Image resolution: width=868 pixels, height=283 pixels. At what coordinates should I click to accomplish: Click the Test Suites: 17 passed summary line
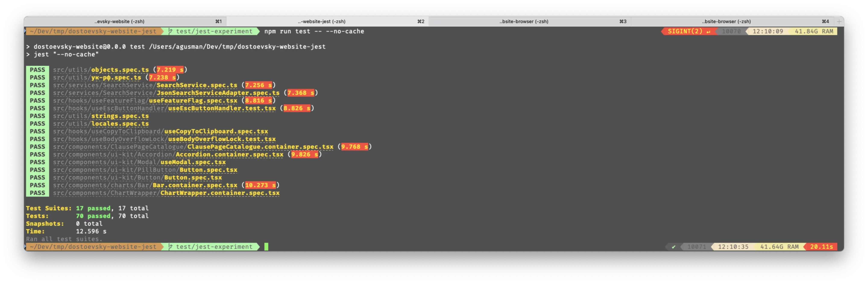[x=87, y=208]
